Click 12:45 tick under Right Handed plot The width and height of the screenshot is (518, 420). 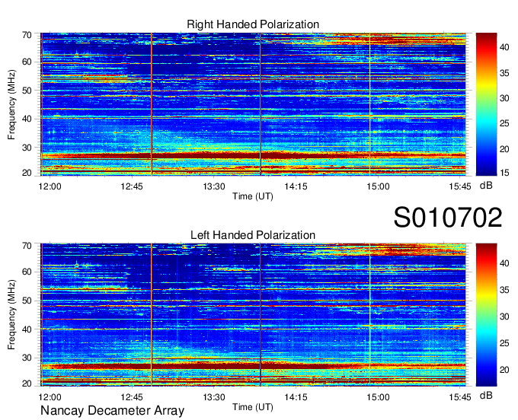[x=132, y=186]
